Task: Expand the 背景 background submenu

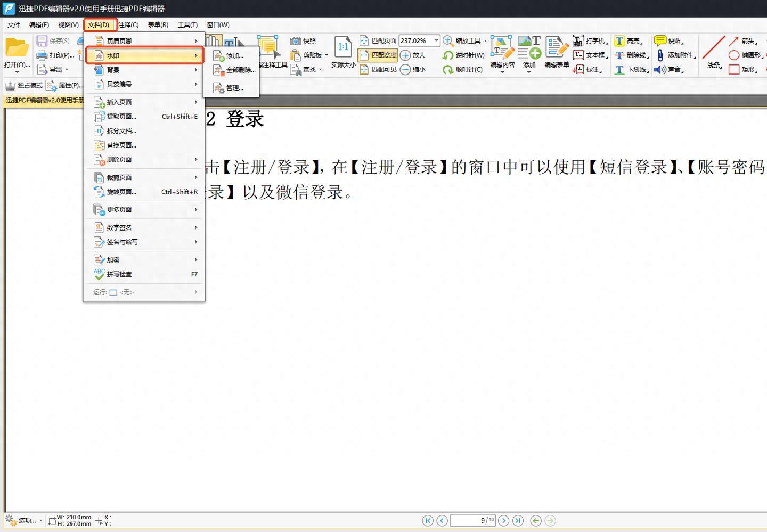Action: pos(144,70)
